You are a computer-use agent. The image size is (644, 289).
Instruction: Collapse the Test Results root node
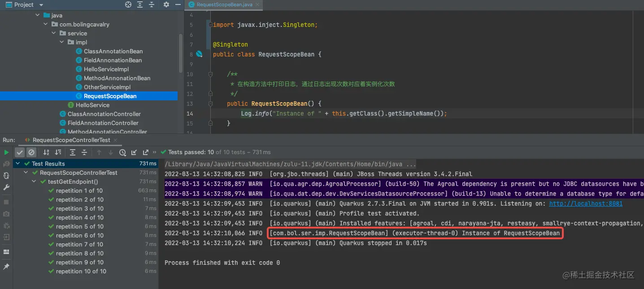coord(18,164)
